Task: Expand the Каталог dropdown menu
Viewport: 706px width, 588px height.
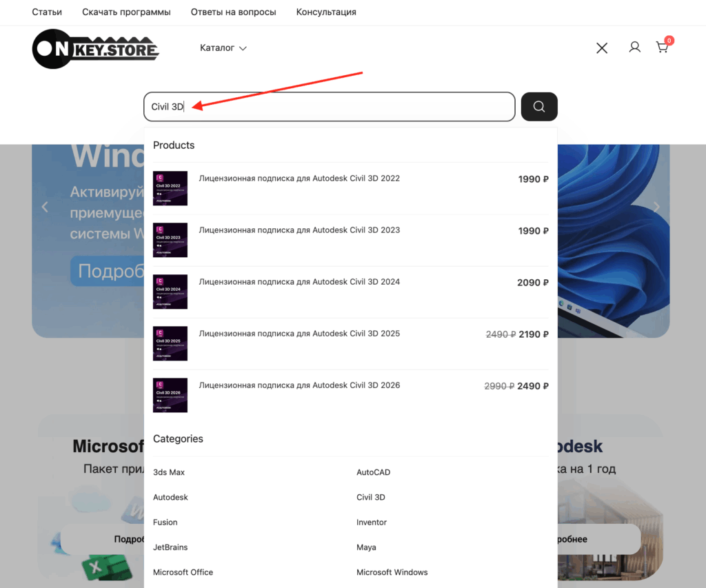Action: 223,48
